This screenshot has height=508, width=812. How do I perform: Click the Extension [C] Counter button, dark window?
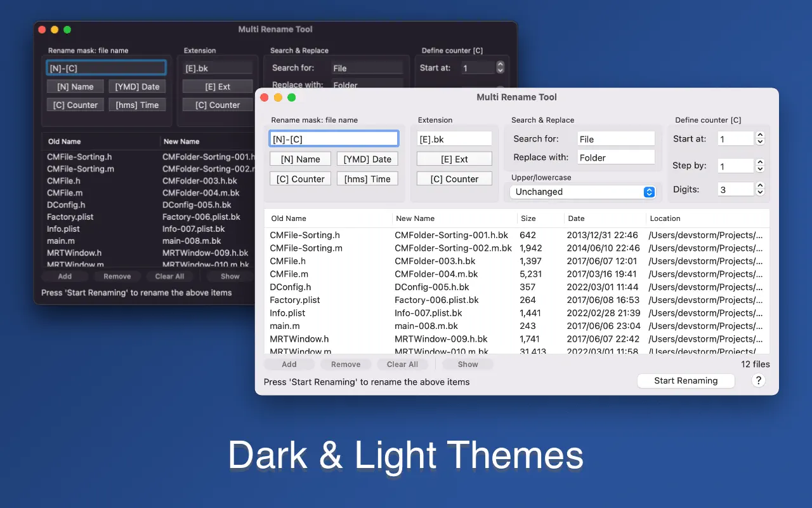218,105
